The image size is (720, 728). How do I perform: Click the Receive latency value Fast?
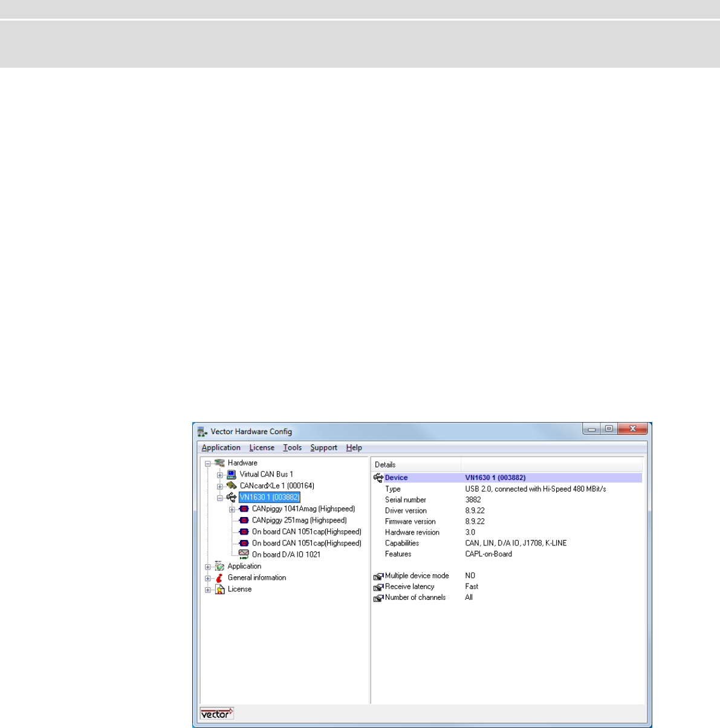[x=471, y=587]
